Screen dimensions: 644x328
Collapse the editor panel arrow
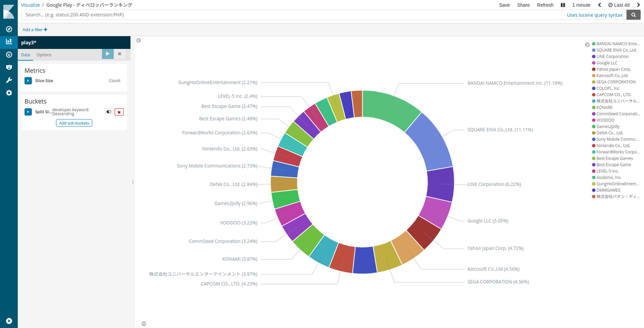point(138,40)
